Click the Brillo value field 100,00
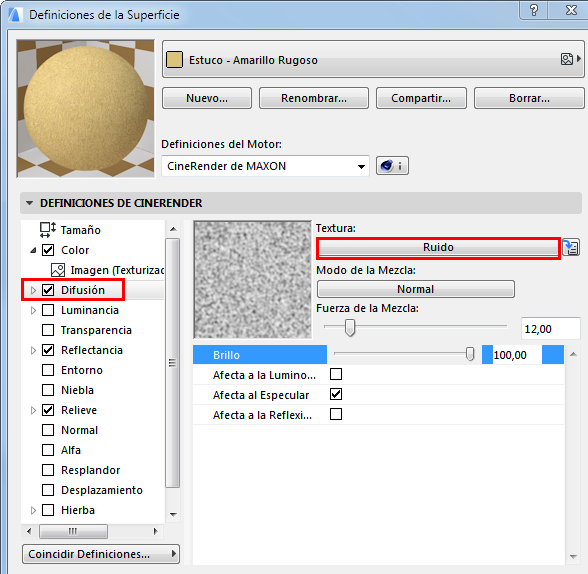 coord(517,355)
